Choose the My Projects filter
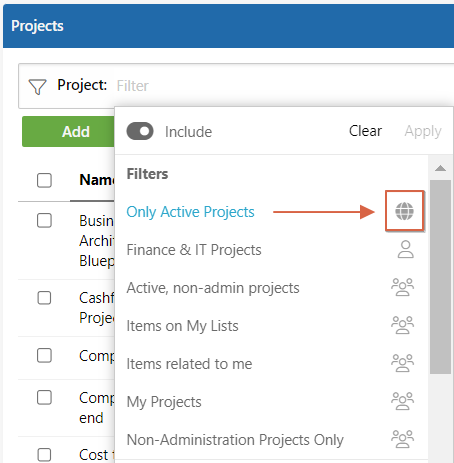454x463 pixels. [164, 402]
